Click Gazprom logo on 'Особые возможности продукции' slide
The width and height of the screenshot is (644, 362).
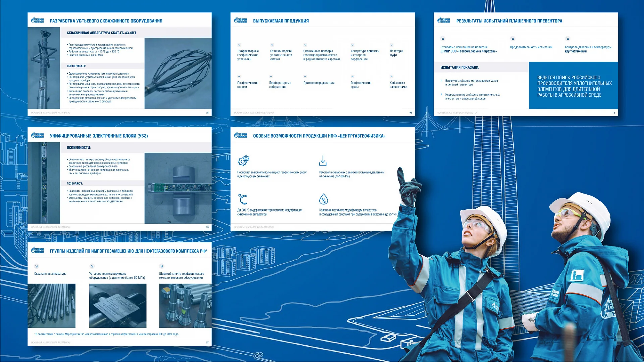[240, 135]
